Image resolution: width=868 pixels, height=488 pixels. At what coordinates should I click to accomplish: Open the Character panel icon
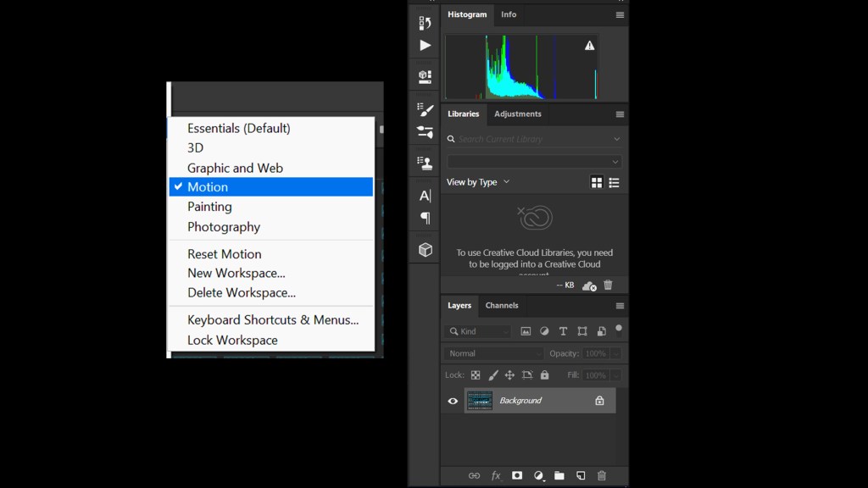(425, 196)
